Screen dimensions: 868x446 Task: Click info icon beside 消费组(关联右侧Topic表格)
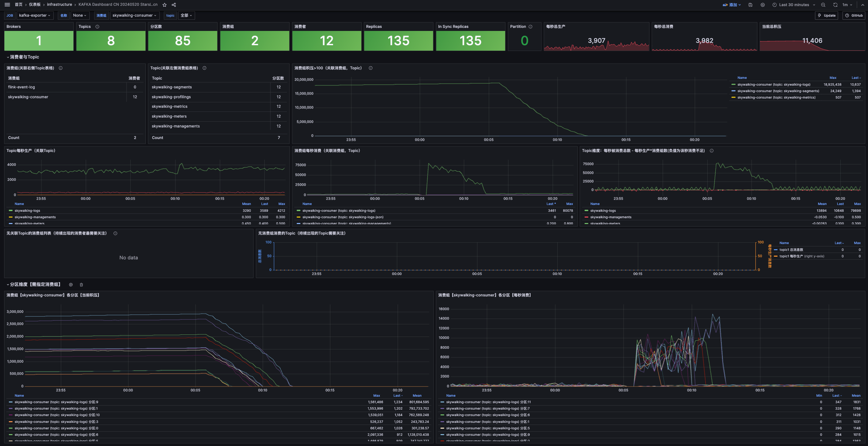click(61, 68)
